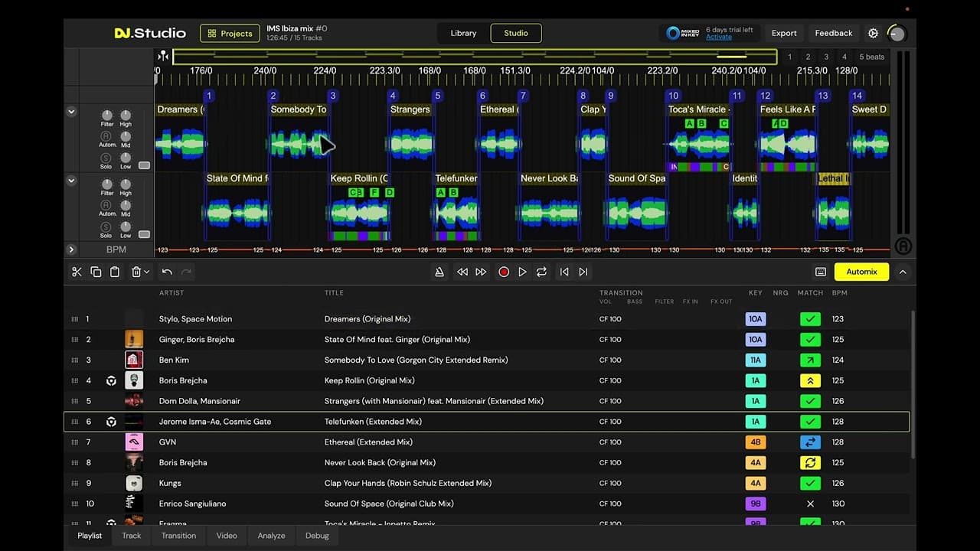Select the Telefunken (Extended Mix) row title
This screenshot has width=980, height=551.
[x=373, y=422]
